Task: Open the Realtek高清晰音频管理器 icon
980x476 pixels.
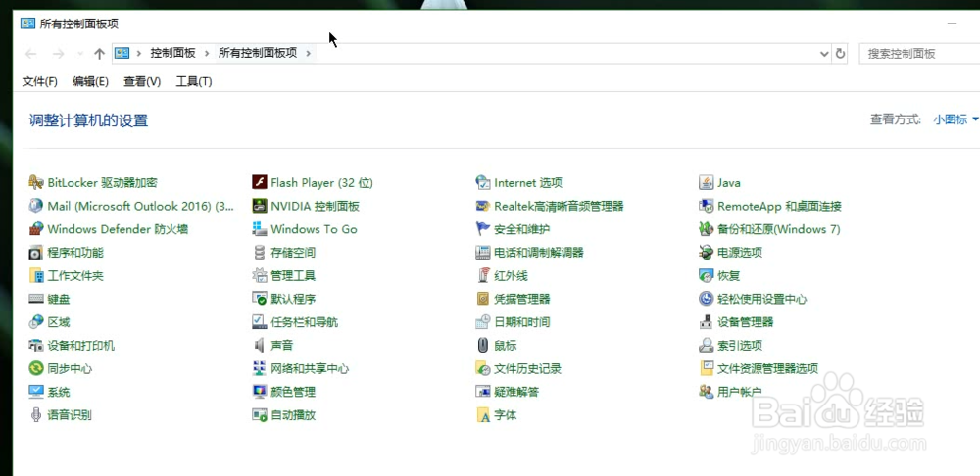Action: (483, 206)
